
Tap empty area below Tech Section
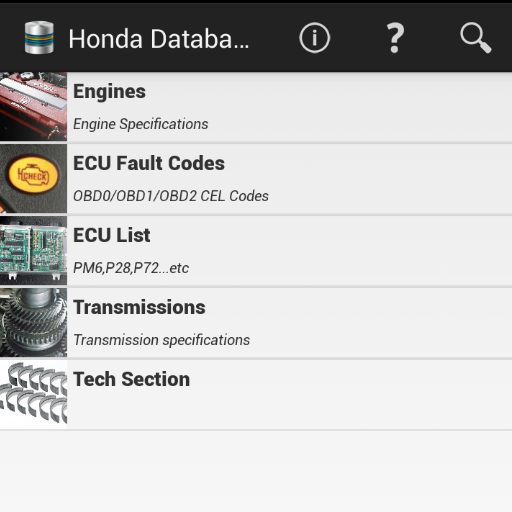pyautogui.click(x=256, y=471)
